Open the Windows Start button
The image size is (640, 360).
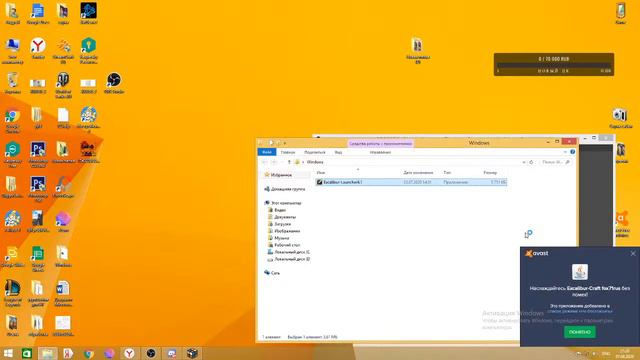(x=8, y=353)
